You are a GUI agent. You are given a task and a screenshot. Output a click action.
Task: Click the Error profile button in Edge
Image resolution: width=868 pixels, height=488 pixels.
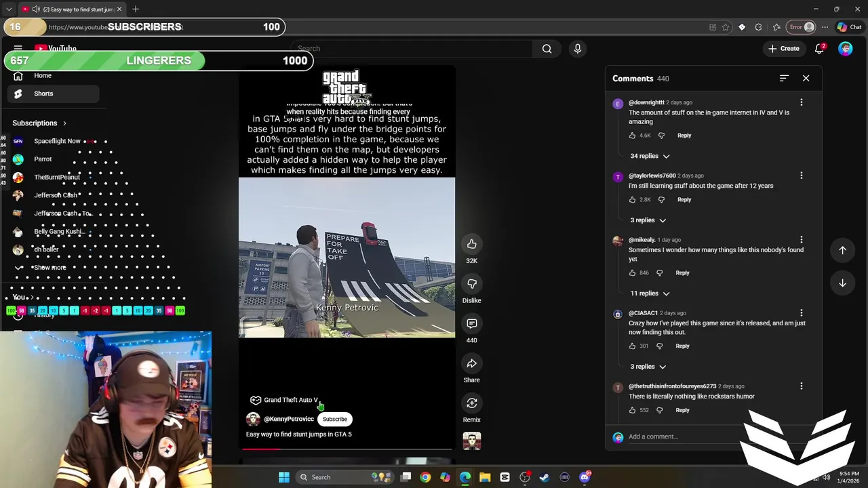[x=802, y=27]
